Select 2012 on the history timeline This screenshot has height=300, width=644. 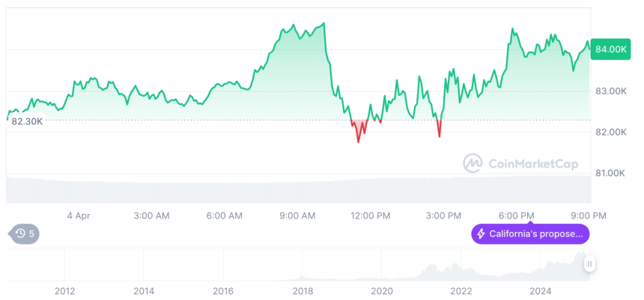[x=64, y=290]
